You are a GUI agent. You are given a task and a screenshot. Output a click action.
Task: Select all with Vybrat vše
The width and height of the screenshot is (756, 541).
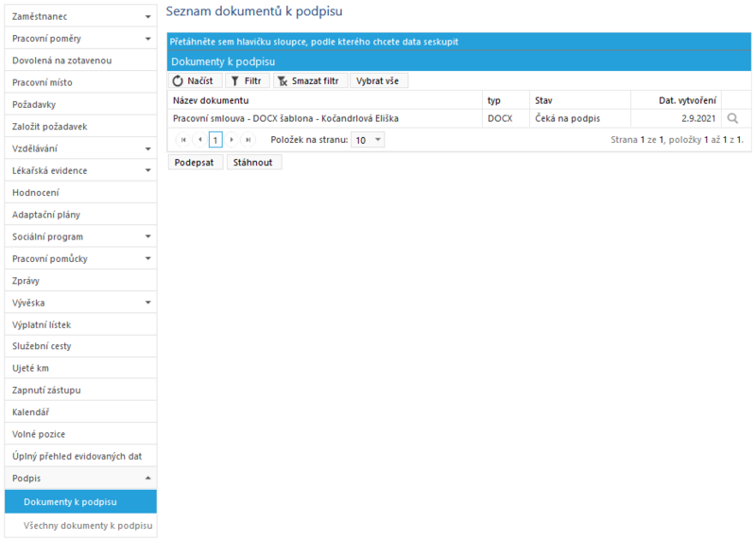click(379, 81)
